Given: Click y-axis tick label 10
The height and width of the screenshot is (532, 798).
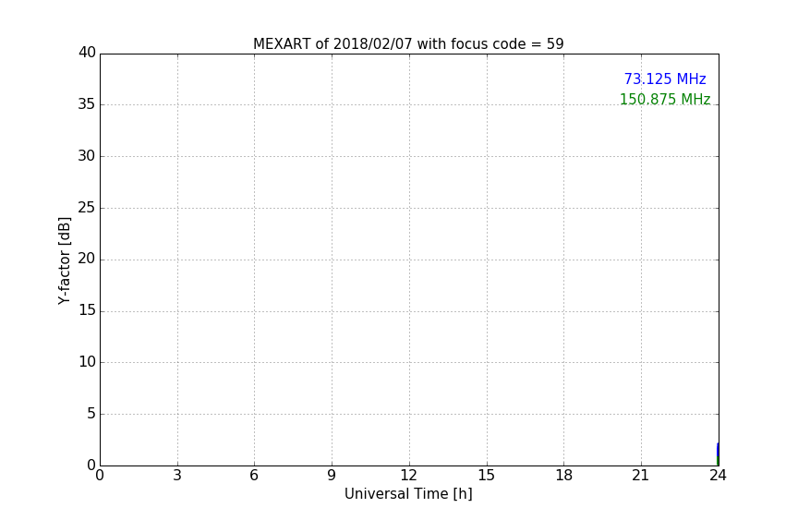Looking at the screenshot, I should 87,362.
